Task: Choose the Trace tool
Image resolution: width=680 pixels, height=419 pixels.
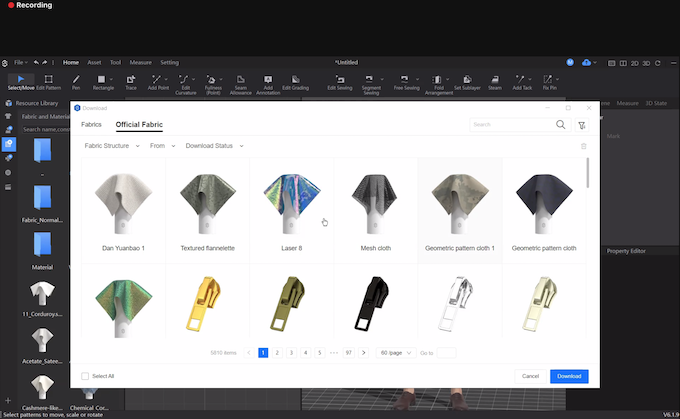Action: pyautogui.click(x=130, y=81)
